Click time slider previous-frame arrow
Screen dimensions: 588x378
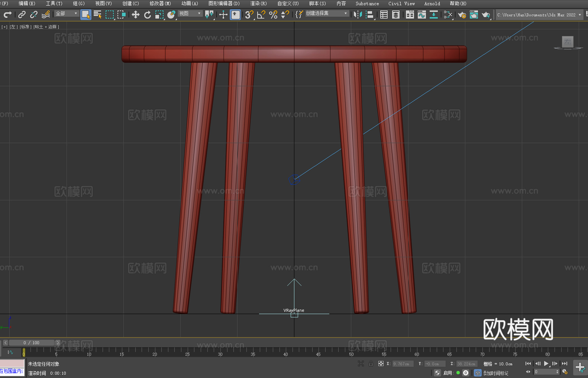click(x=6, y=343)
